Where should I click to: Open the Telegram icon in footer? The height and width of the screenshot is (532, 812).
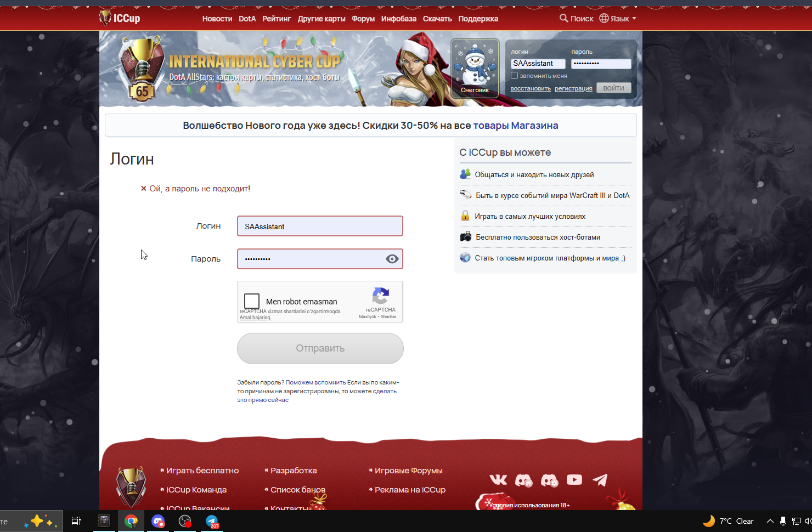(600, 480)
